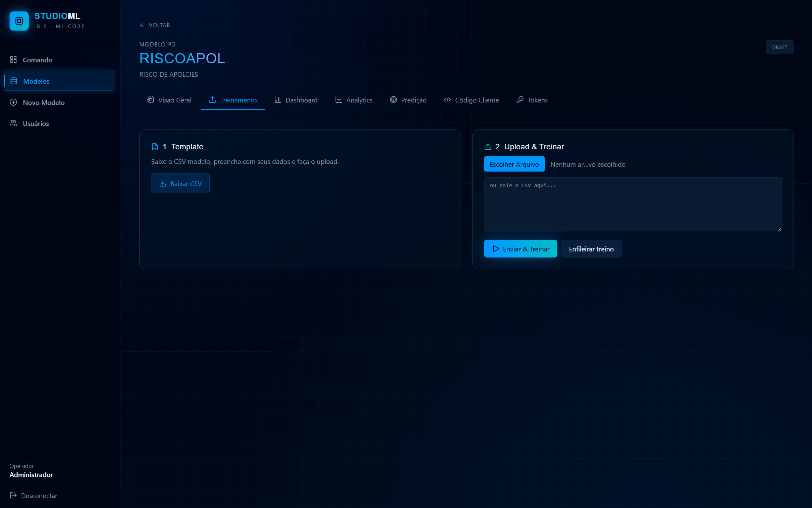Click the DRAFT status badge

(x=780, y=47)
